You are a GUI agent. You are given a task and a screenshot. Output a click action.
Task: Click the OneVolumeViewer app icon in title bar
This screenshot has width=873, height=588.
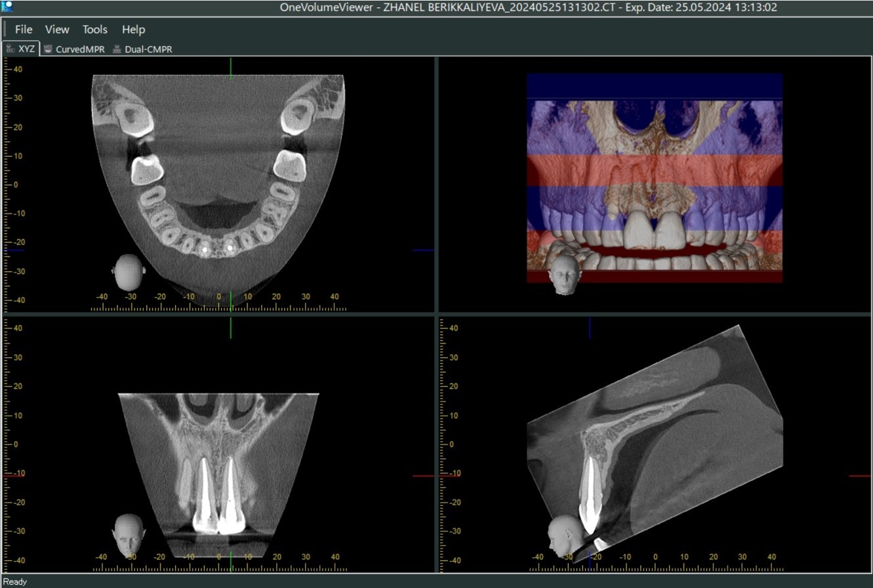pyautogui.click(x=7, y=7)
